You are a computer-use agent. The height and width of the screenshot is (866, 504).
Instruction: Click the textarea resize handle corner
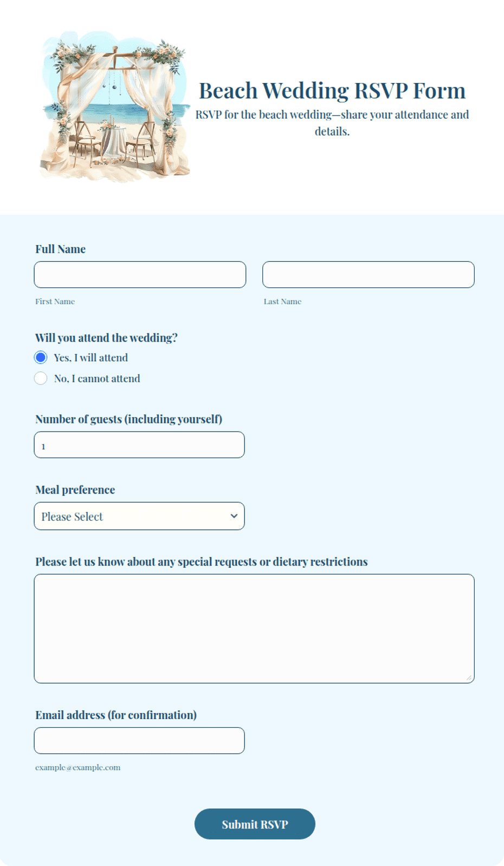click(469, 678)
